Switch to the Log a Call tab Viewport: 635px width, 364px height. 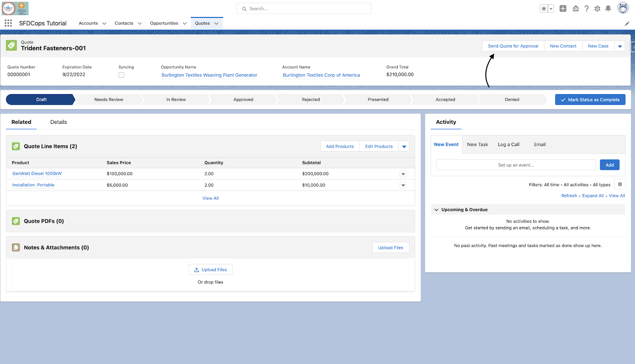pyautogui.click(x=509, y=144)
